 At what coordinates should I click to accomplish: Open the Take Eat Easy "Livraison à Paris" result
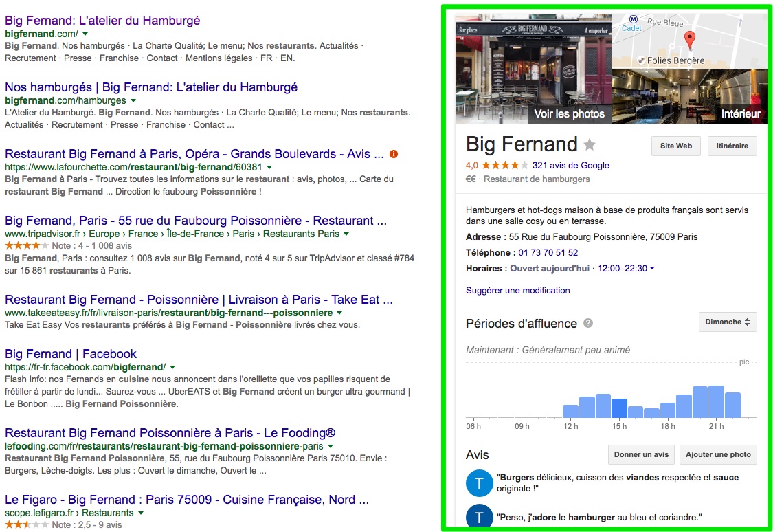[x=199, y=300]
